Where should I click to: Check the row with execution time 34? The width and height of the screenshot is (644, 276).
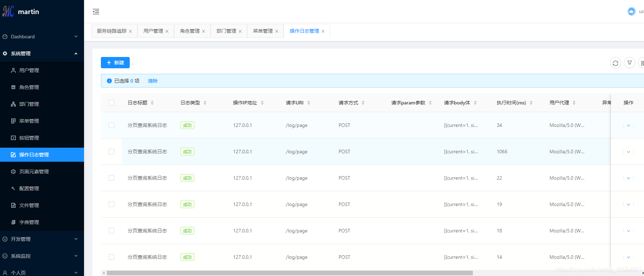click(111, 125)
